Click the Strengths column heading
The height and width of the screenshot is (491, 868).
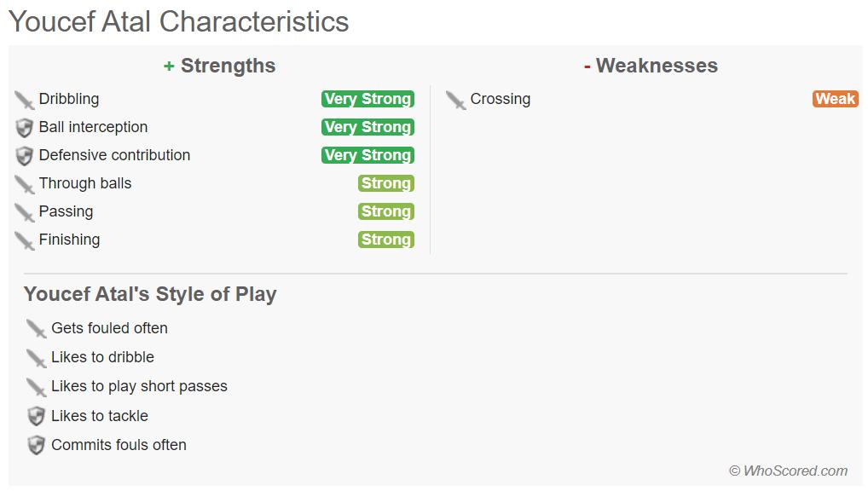click(220, 66)
